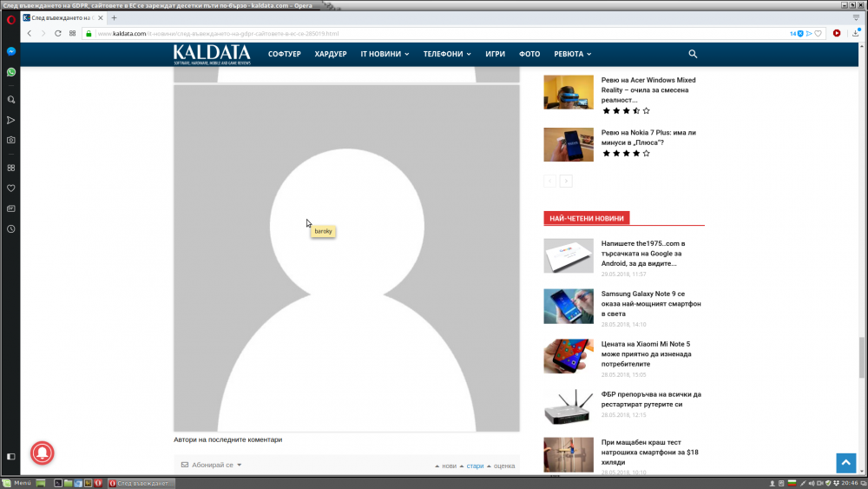The image size is (868, 489).
Task: Open the ИГРИ menu item
Action: 495,54
